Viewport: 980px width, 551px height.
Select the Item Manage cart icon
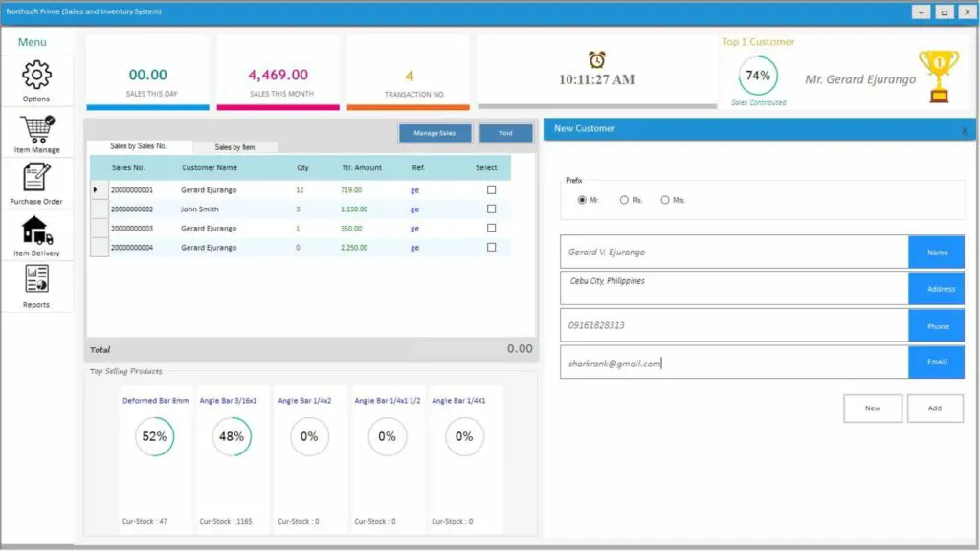[x=36, y=131]
